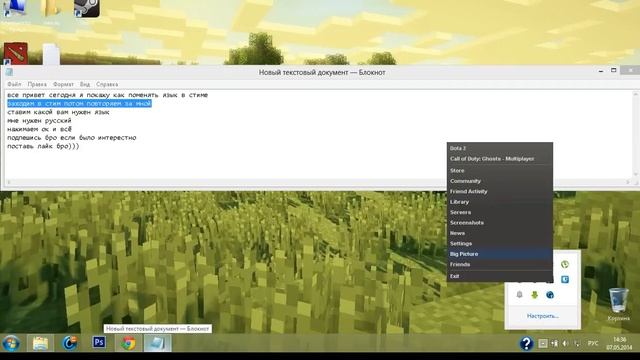Open the clock showing 07.05.2014
This screenshot has width=640, height=360.
(x=619, y=344)
